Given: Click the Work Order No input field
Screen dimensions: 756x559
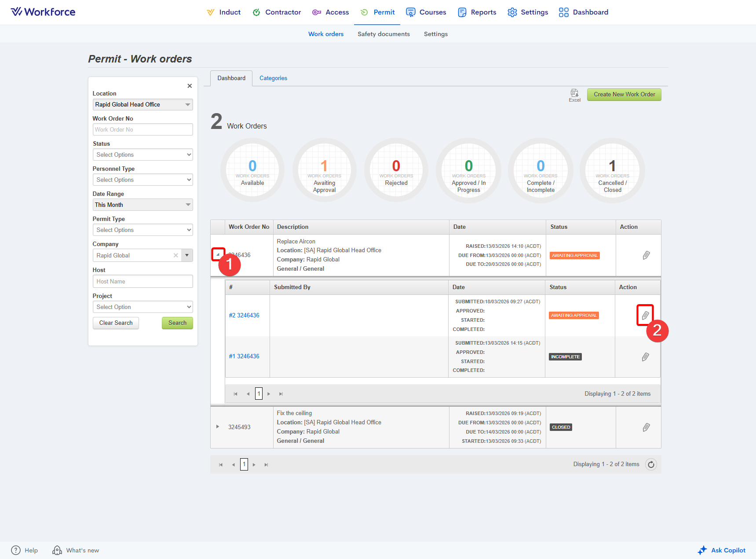Looking at the screenshot, I should (142, 129).
